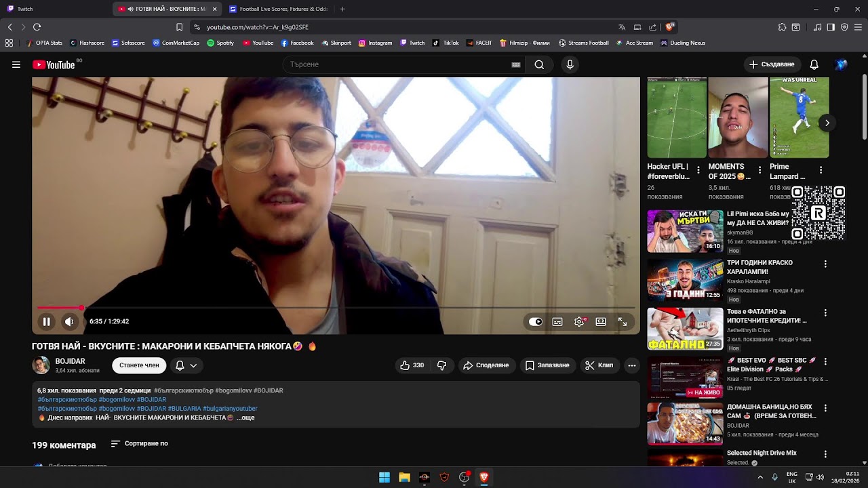The image size is (868, 488).
Task: Open the on-screen keyboard in search box
Action: pyautogui.click(x=516, y=64)
